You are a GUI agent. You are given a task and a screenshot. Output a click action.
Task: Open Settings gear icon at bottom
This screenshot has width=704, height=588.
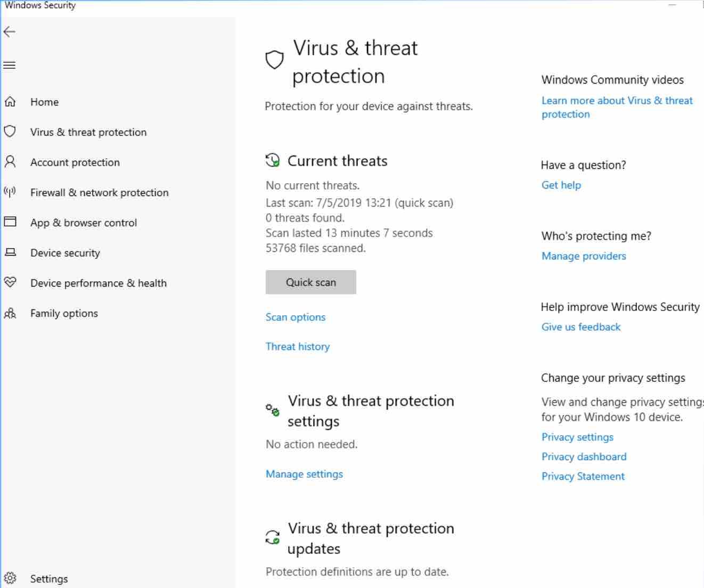pos(10,578)
